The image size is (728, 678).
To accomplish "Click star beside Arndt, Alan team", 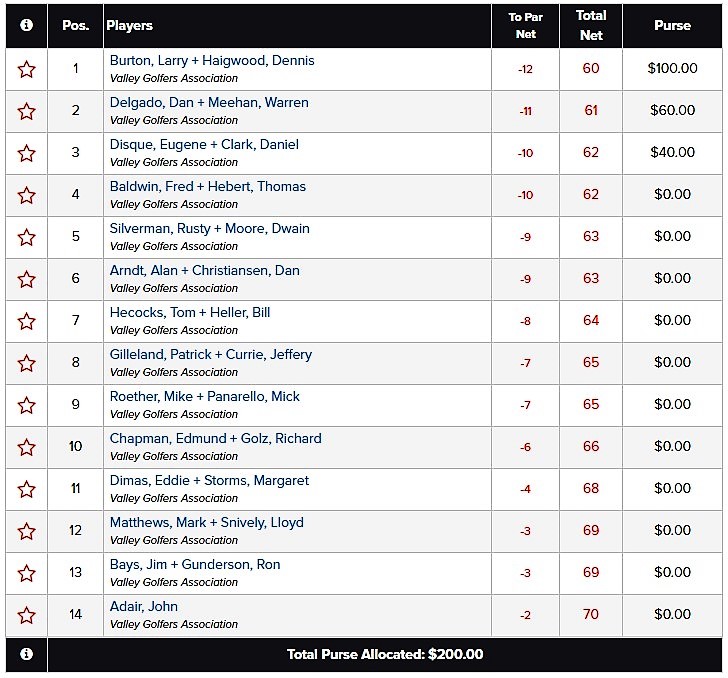I will click(26, 280).
